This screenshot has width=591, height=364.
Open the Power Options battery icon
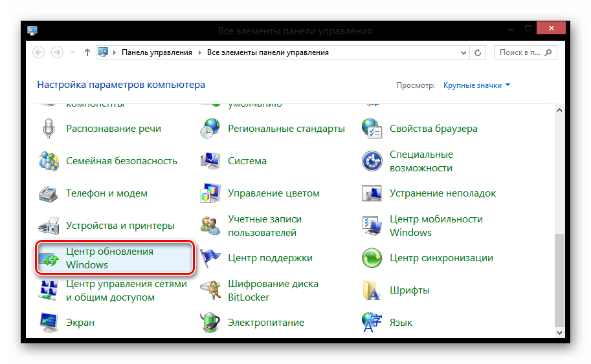click(x=210, y=322)
